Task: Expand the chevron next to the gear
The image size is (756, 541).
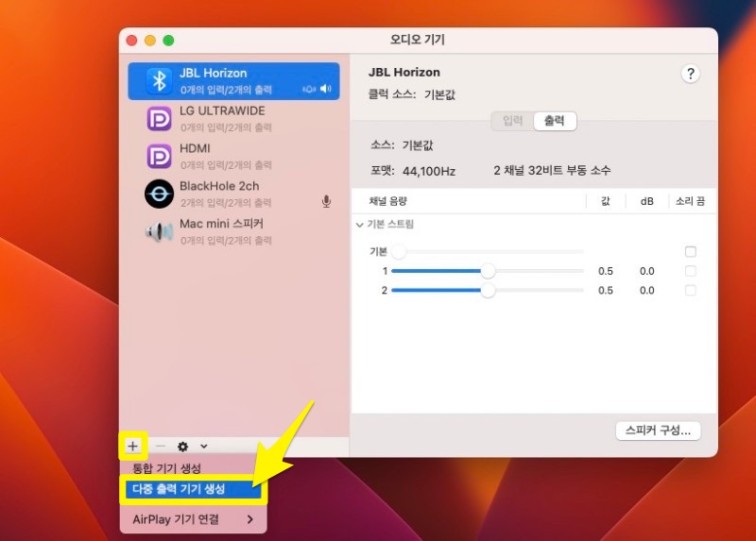Action: tap(204, 446)
